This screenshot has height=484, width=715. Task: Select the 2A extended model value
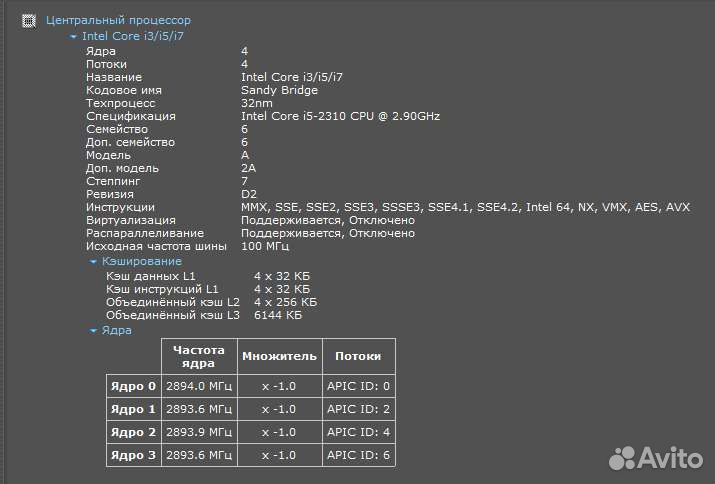pyautogui.click(x=249, y=168)
